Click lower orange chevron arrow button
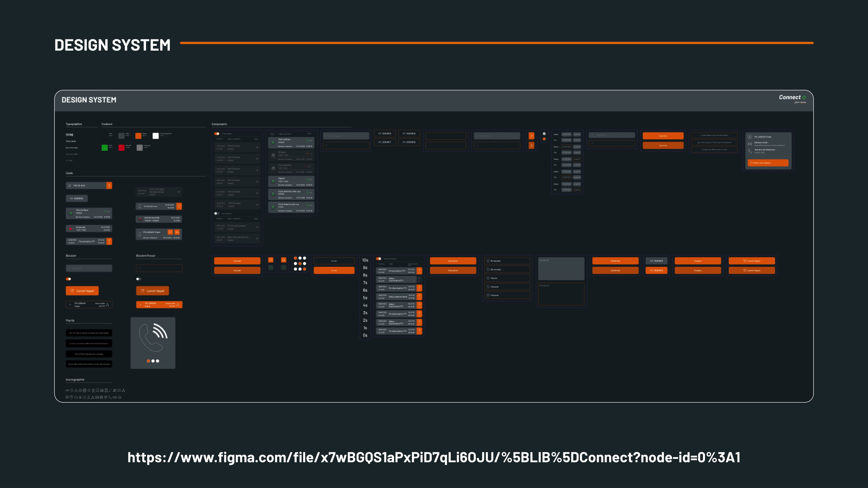 click(531, 145)
